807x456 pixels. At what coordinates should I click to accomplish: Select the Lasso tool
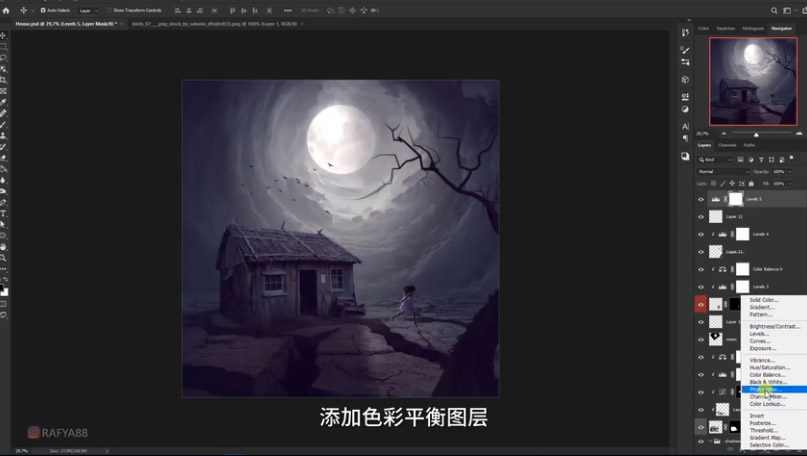pos(4,57)
